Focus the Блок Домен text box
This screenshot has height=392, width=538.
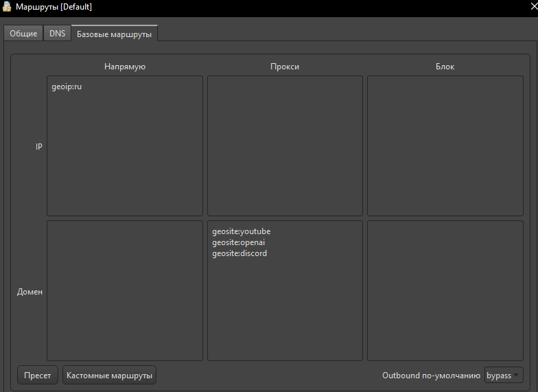pos(445,291)
